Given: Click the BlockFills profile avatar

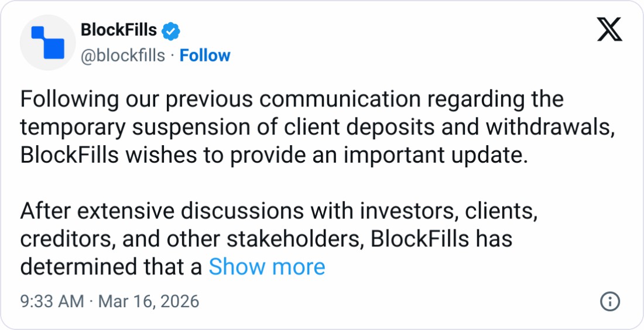Looking at the screenshot, I should click(46, 44).
